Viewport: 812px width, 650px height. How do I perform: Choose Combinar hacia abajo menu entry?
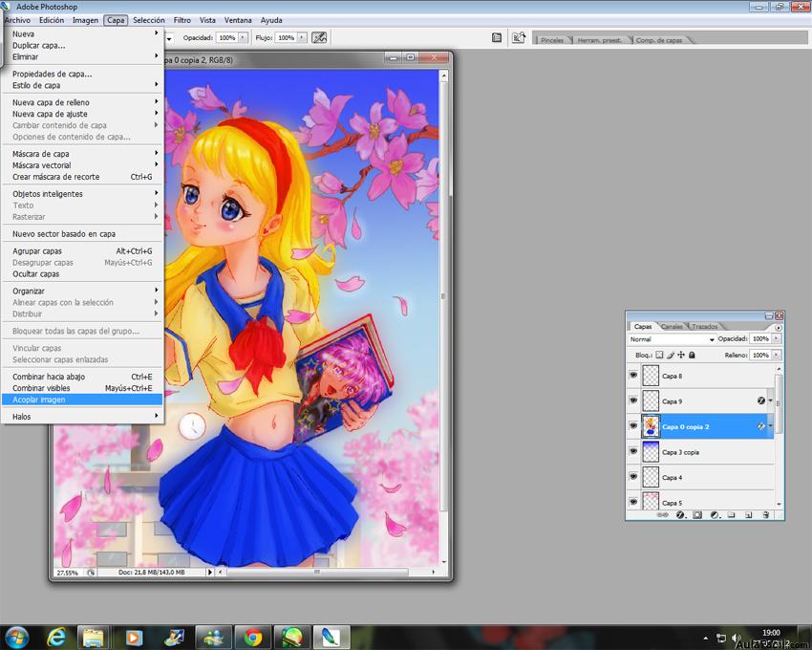(82, 377)
